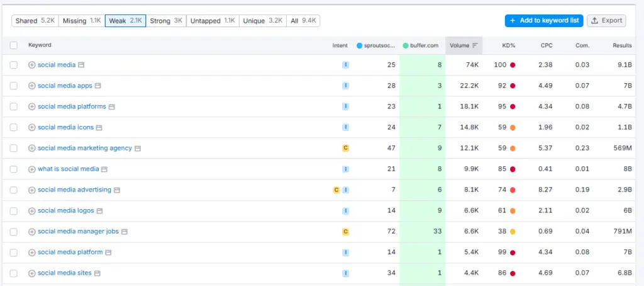
Task: Click plus icon before 'what is social media'
Action: [x=32, y=169]
